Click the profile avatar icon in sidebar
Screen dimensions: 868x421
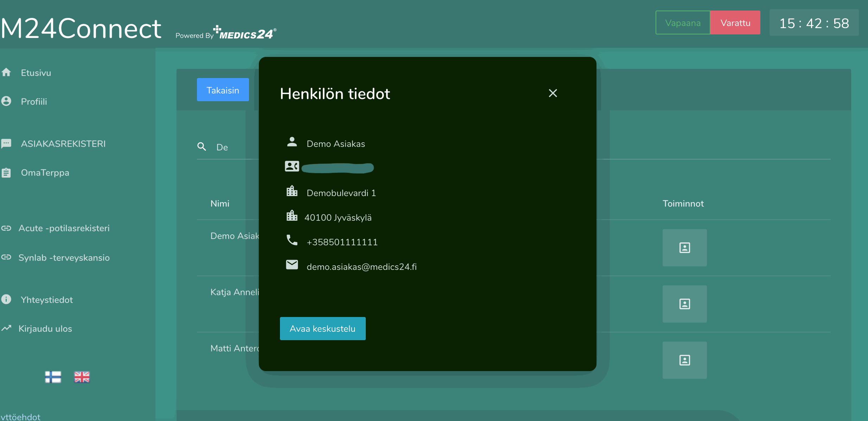[x=6, y=101]
